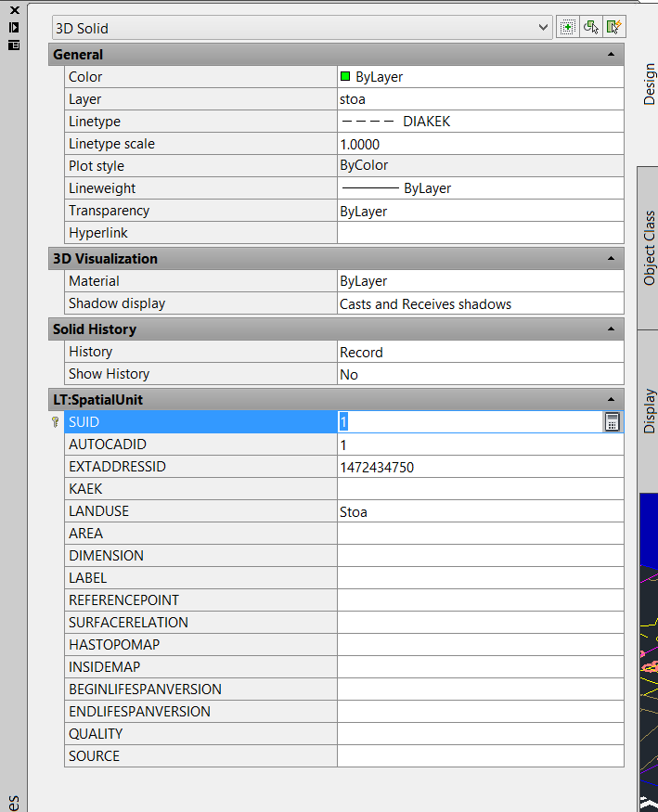Viewport: 658px width, 812px height.
Task: Select the Plot style property label
Action: 97,166
